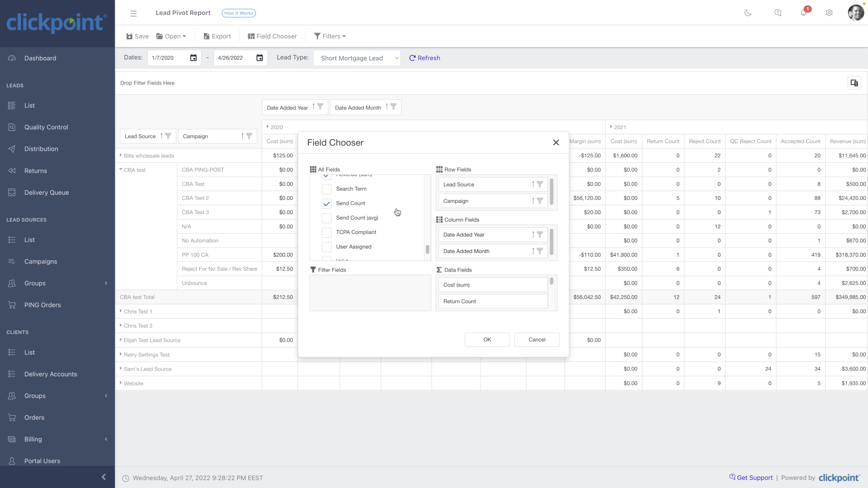Click the Save report icon

pyautogui.click(x=129, y=36)
